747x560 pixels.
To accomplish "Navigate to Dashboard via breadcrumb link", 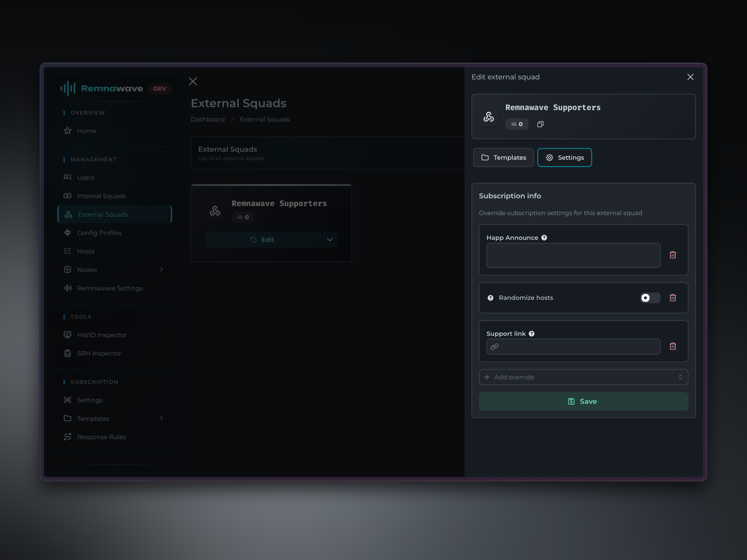I will pos(208,119).
